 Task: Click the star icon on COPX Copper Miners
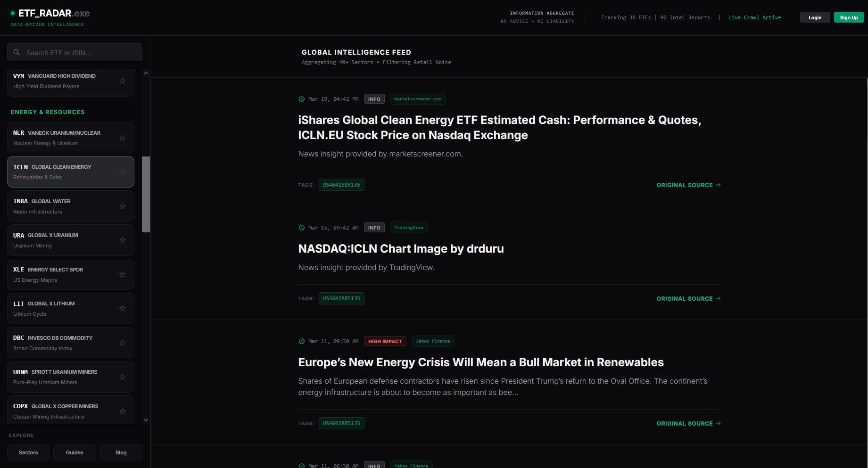tap(122, 411)
